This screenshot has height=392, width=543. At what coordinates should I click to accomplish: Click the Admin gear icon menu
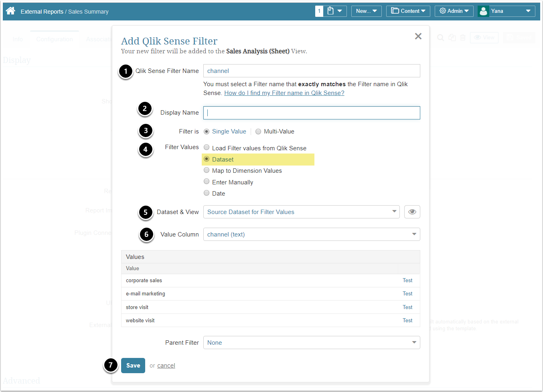point(454,11)
